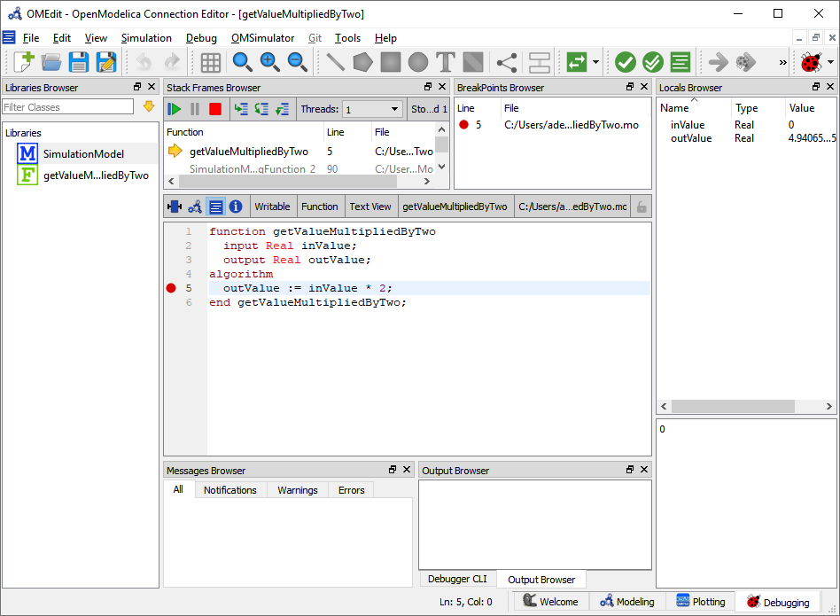Open filter options via yellow arrow
The image size is (840, 616).
coord(149,106)
